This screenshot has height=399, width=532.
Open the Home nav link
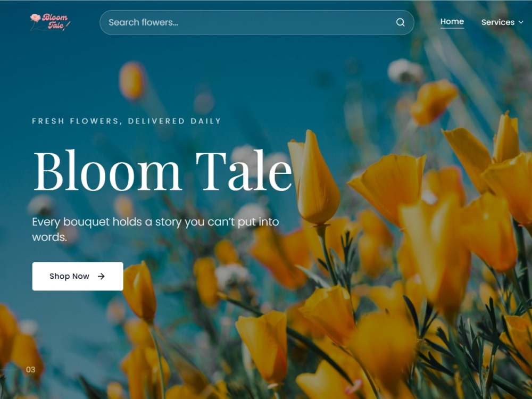pyautogui.click(x=452, y=22)
